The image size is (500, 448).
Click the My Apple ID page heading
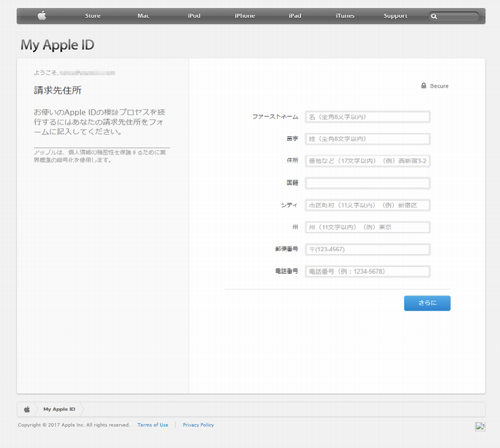57,45
